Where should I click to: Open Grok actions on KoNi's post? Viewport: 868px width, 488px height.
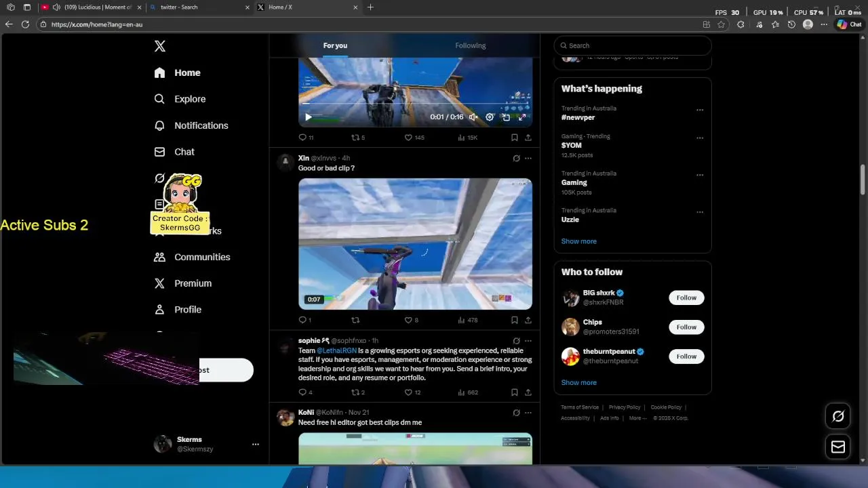pos(516,413)
